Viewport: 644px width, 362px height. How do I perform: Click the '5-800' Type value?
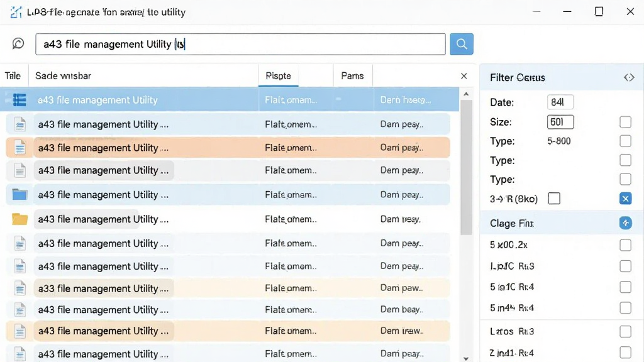(x=558, y=141)
